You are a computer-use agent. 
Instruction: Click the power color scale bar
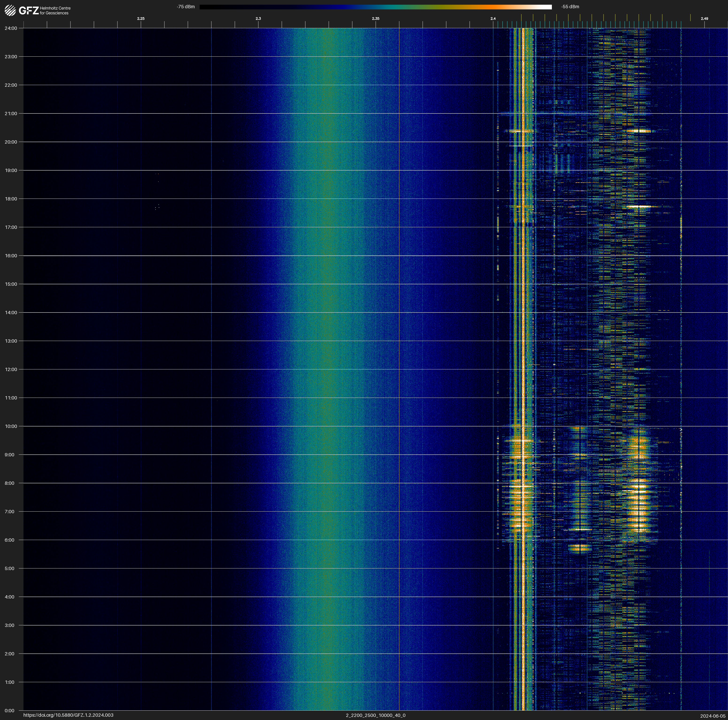[375, 7]
